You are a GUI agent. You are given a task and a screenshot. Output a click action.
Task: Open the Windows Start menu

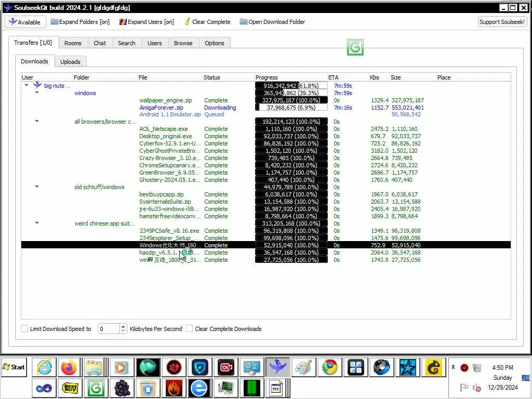coord(14,367)
